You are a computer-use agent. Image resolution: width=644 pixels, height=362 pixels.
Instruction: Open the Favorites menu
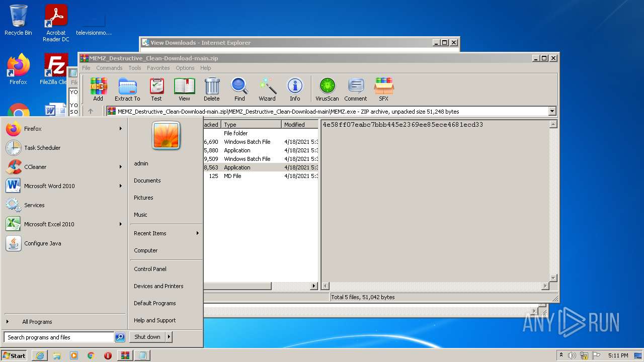[158, 68]
